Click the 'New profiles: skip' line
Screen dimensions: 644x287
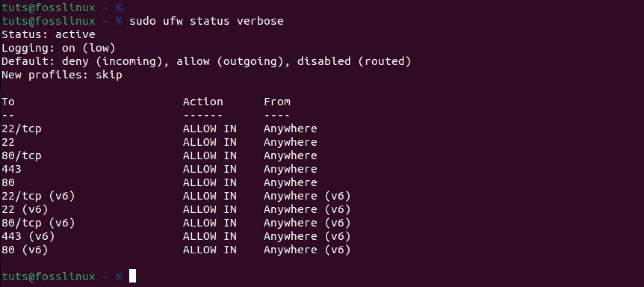point(62,75)
